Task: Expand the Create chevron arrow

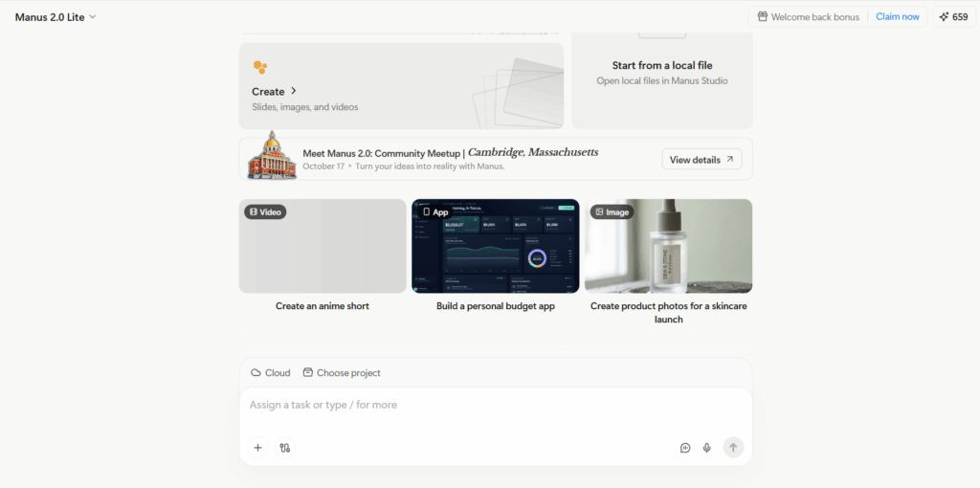Action: [294, 91]
